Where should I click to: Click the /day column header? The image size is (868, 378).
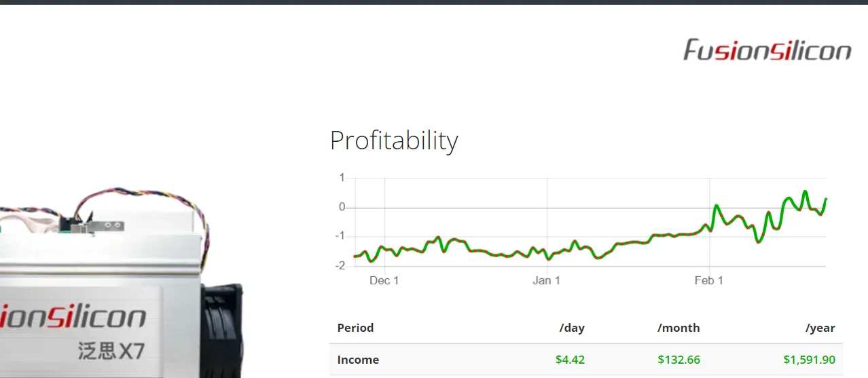pos(572,328)
